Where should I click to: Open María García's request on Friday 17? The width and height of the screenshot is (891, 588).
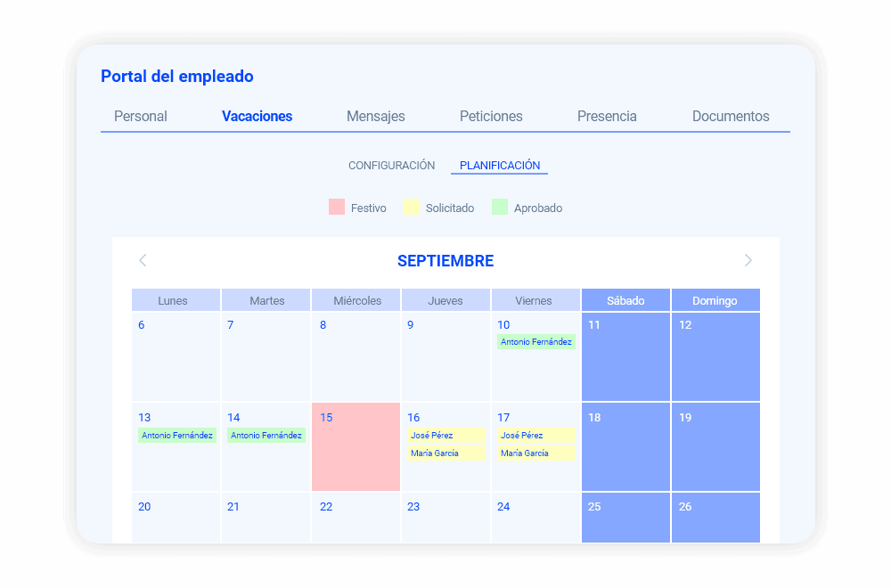(535, 453)
